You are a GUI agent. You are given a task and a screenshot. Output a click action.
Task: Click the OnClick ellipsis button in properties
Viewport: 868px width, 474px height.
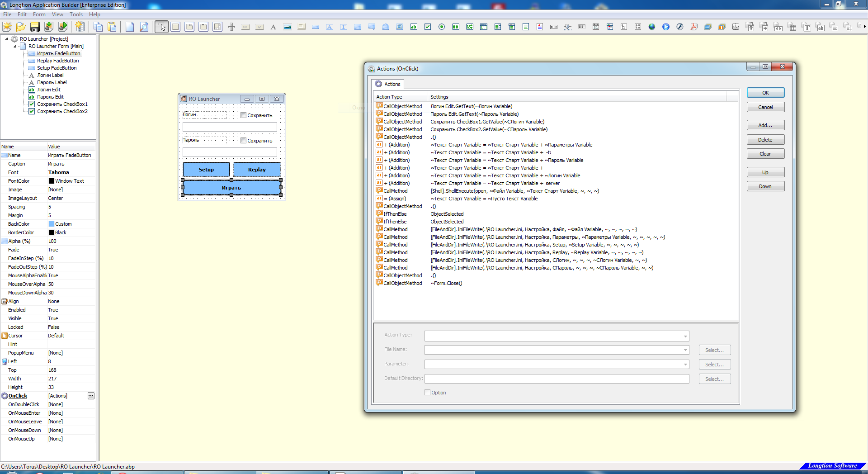[x=91, y=396]
